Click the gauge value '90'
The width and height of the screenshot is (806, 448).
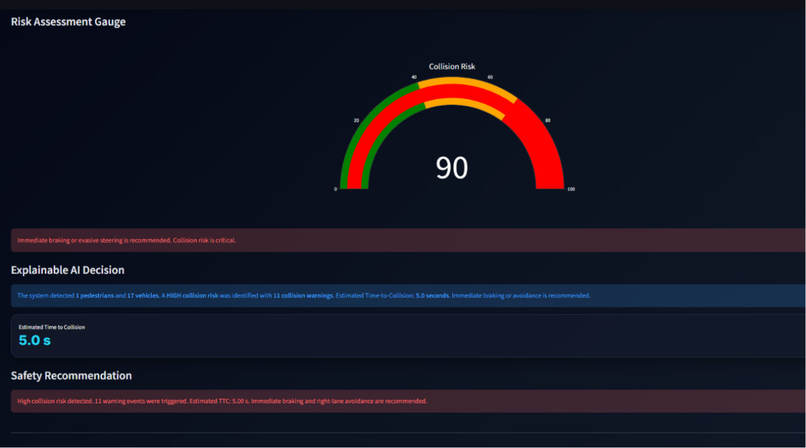click(452, 167)
